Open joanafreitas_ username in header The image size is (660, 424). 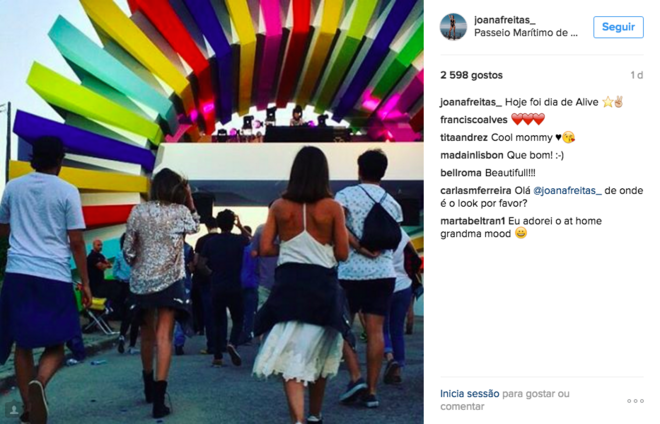point(505,20)
